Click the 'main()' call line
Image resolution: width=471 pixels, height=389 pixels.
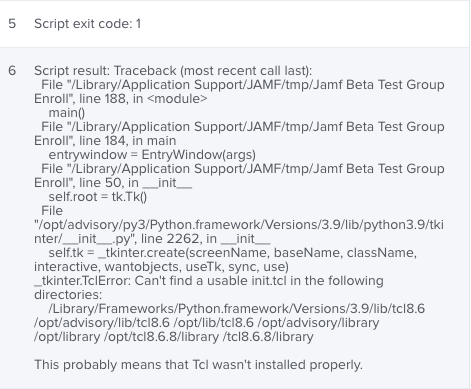point(67,113)
